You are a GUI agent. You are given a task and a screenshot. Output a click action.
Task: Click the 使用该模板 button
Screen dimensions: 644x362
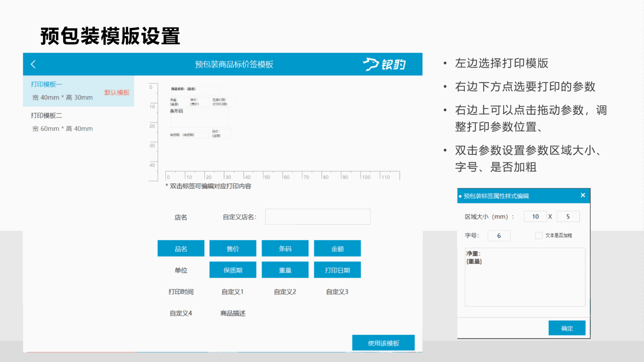coord(383,343)
